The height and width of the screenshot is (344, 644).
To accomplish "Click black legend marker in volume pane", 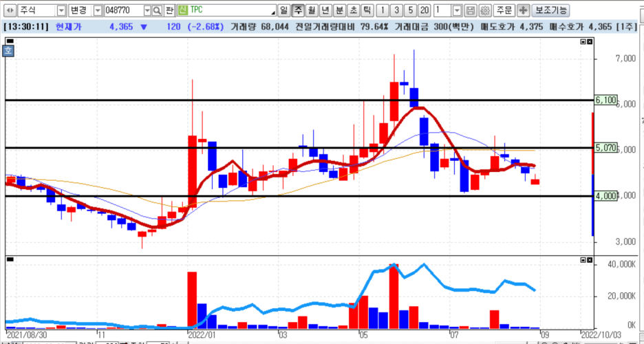I will pyautogui.click(x=10, y=259).
